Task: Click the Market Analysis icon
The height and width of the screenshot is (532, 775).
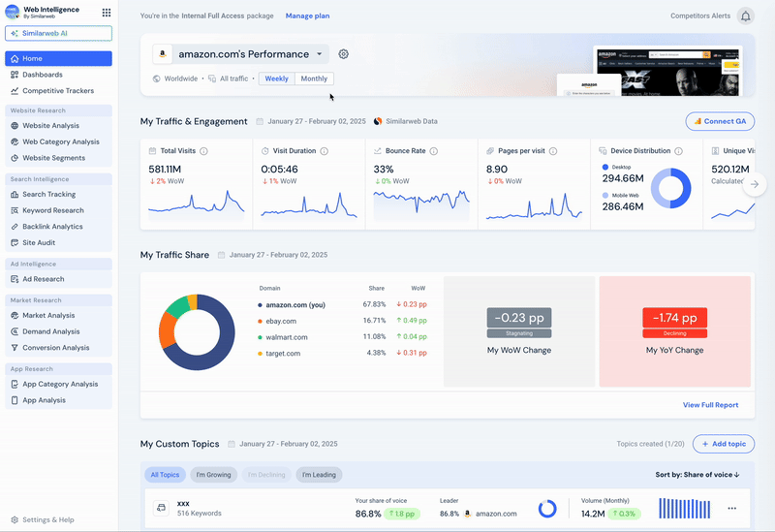Action: click(x=15, y=316)
